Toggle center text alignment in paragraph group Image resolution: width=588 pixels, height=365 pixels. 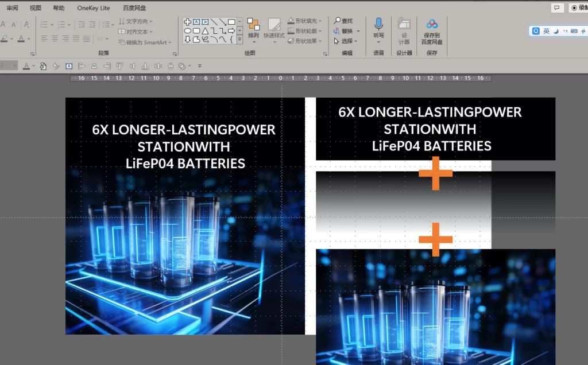click(x=55, y=38)
